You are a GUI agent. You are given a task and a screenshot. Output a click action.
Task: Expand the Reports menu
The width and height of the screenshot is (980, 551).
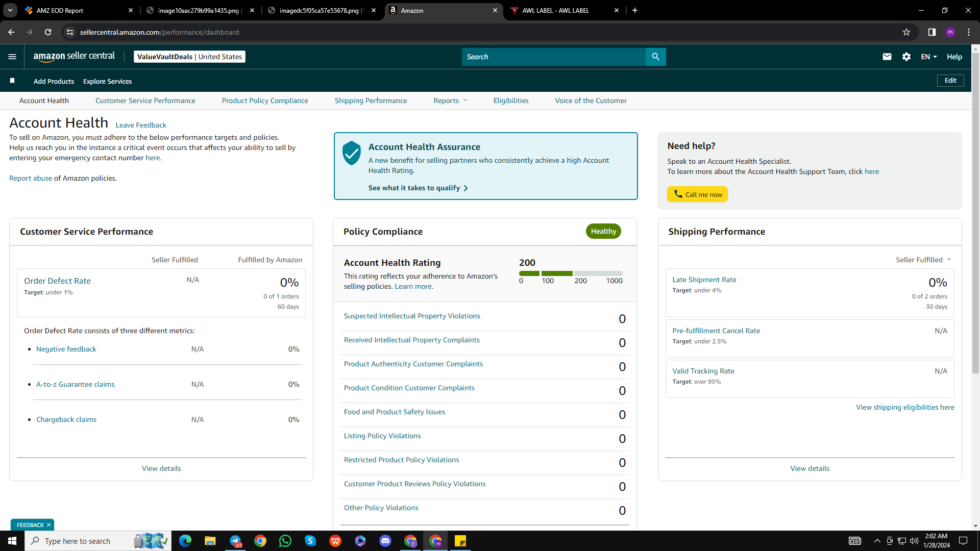pyautogui.click(x=450, y=101)
